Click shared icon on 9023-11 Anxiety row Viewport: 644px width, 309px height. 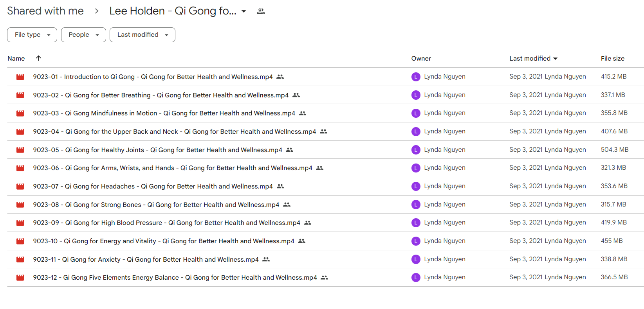266,259
